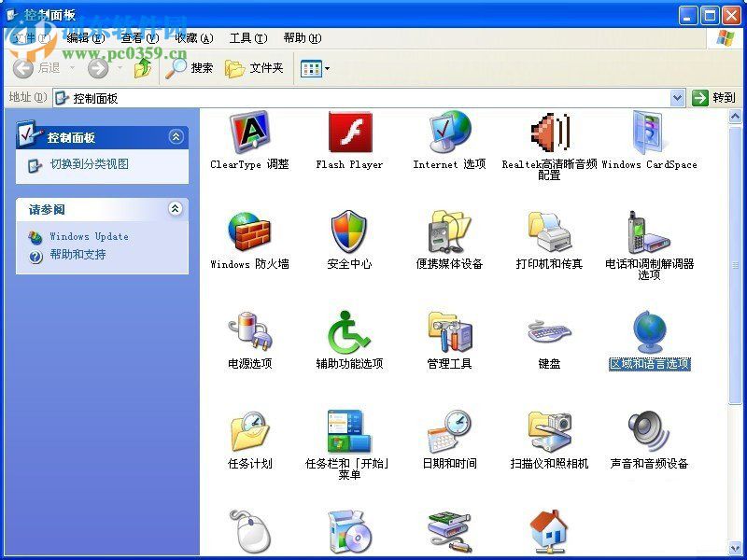Collapse the 控制面板 sidebar panel

pyautogui.click(x=177, y=136)
